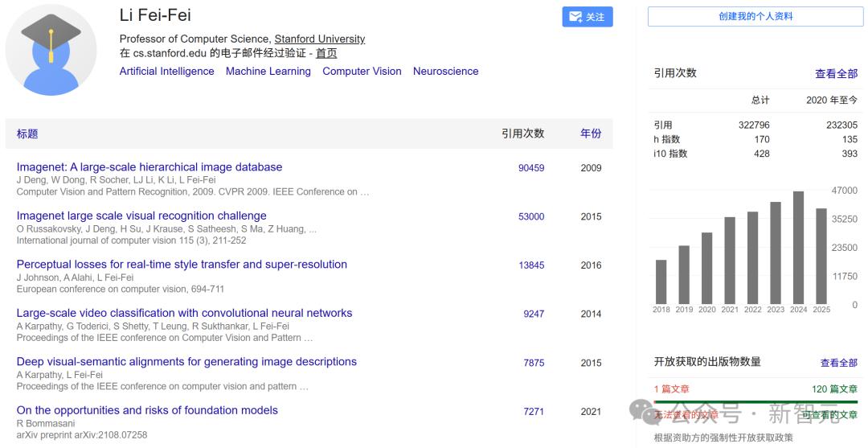The width and height of the screenshot is (868, 448).
Task: Open the Imagenet hierarchical image database paper
Action: click(x=149, y=167)
